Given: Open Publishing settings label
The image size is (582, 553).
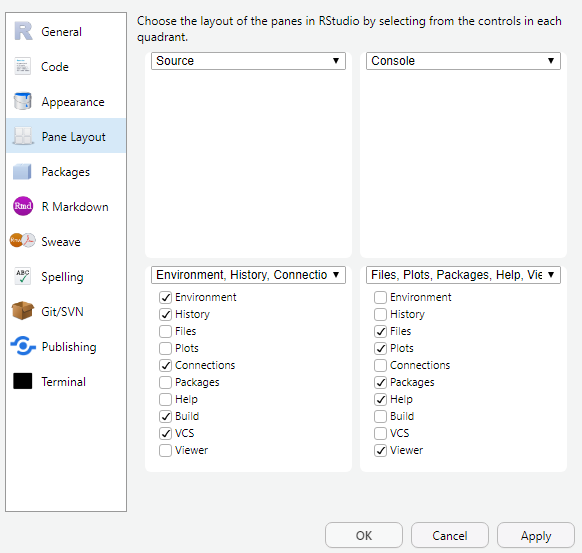Looking at the screenshot, I should 69,347.
